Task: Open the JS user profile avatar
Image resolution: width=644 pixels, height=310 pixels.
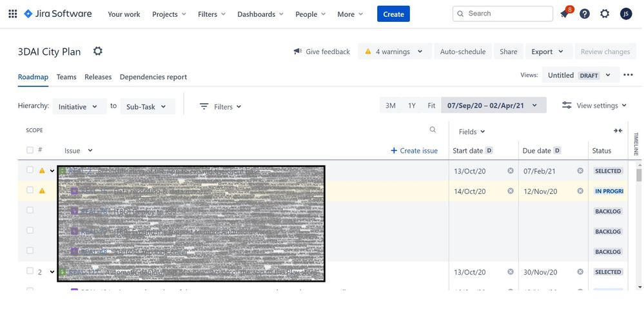Action: coord(626,14)
